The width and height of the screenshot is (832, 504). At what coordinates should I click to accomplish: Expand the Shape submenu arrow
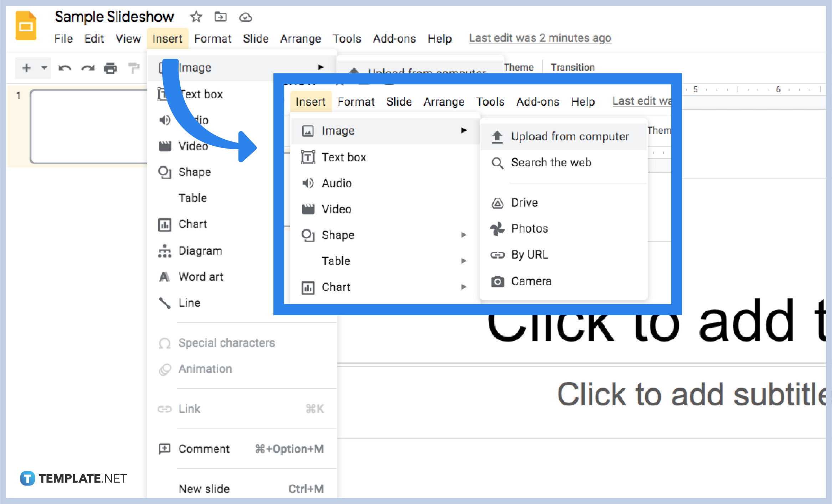[x=464, y=235]
